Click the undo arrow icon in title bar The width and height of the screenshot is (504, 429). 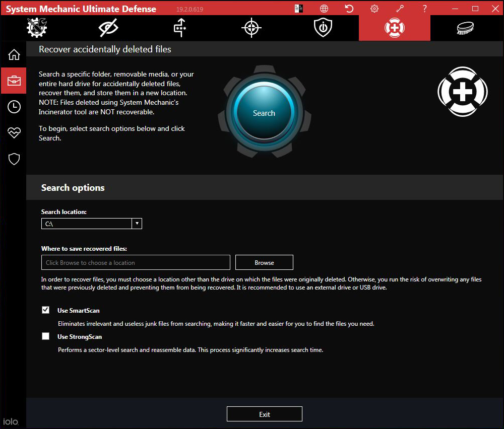click(349, 9)
